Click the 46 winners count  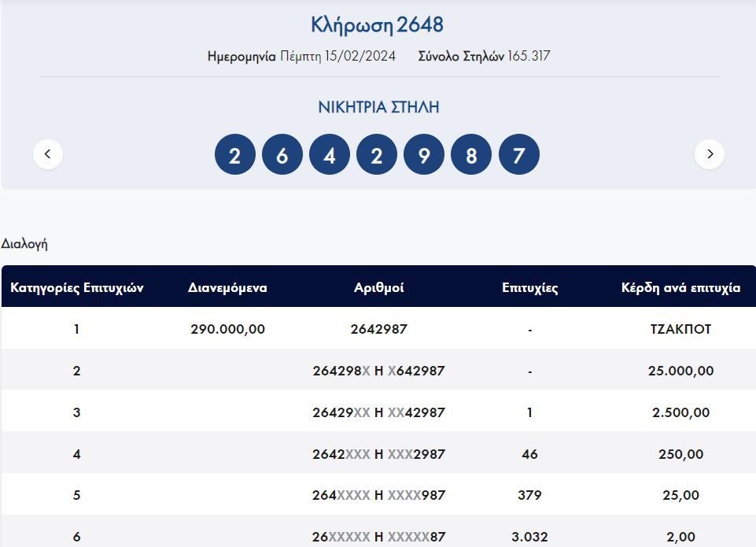click(530, 454)
